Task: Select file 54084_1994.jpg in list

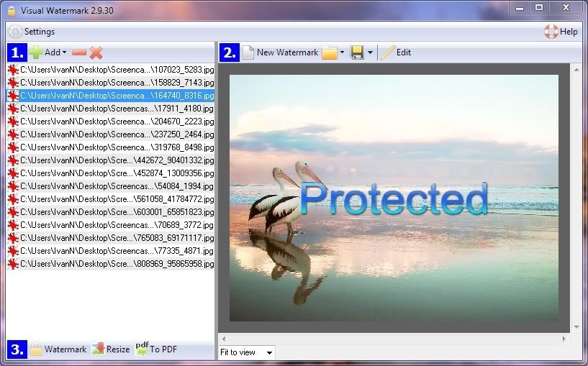Action: [x=111, y=186]
